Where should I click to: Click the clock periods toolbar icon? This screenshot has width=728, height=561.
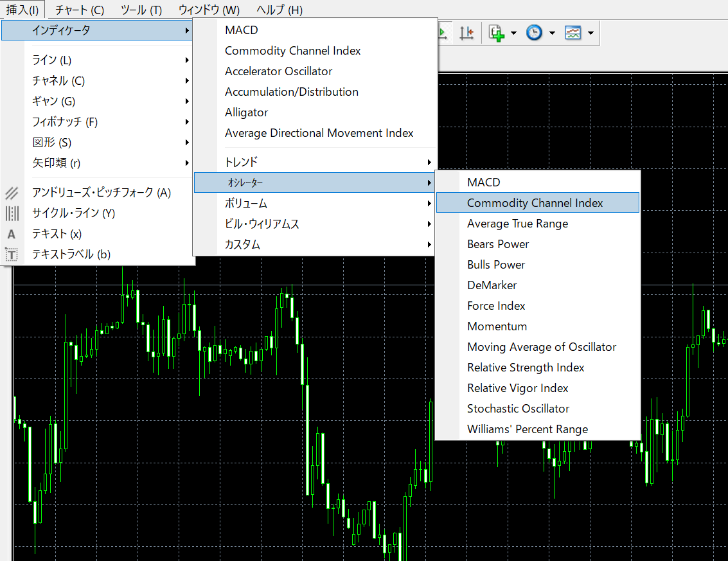(534, 33)
